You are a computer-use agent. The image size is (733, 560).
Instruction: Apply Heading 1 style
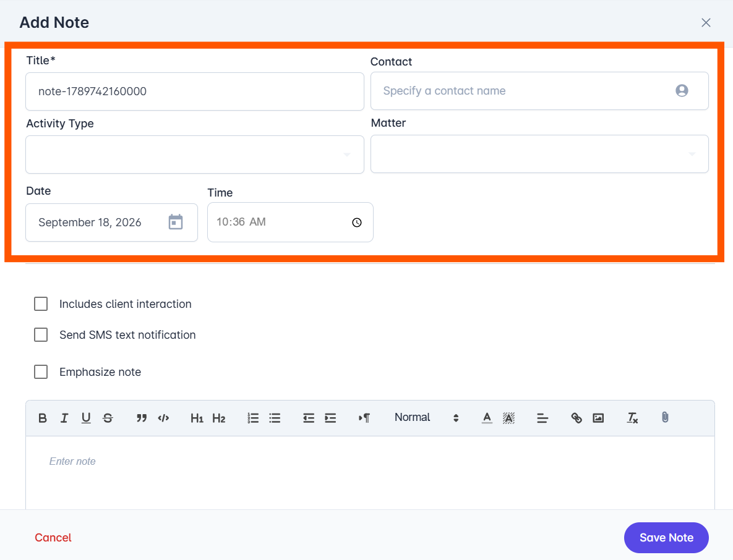click(x=197, y=418)
